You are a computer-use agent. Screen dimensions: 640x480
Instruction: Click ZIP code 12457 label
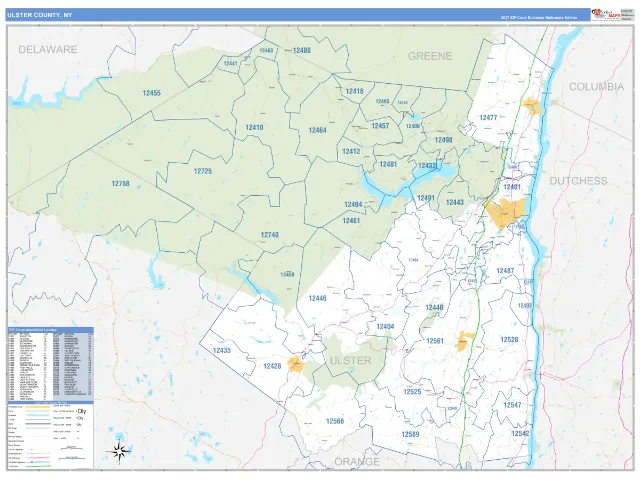[380, 126]
